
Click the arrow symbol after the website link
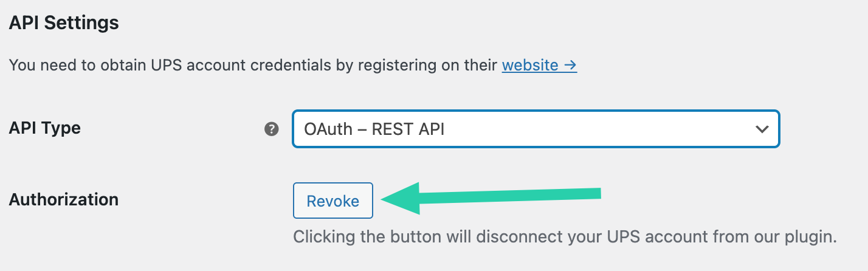[x=570, y=65]
